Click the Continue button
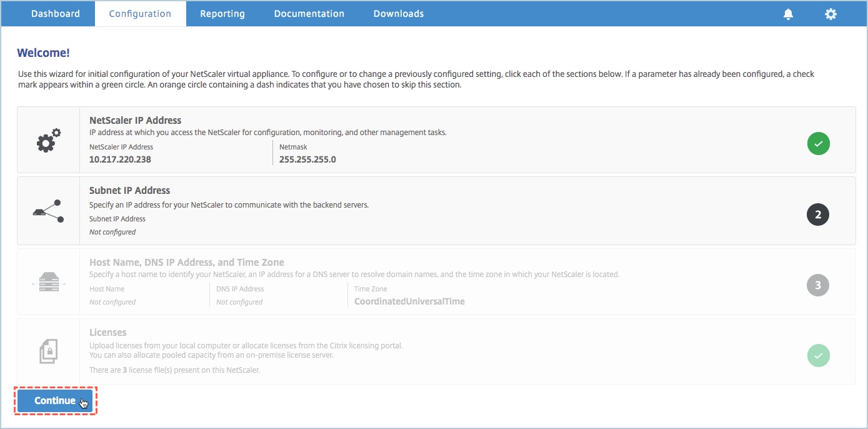Image resolution: width=868 pixels, height=429 pixels. pos(55,401)
